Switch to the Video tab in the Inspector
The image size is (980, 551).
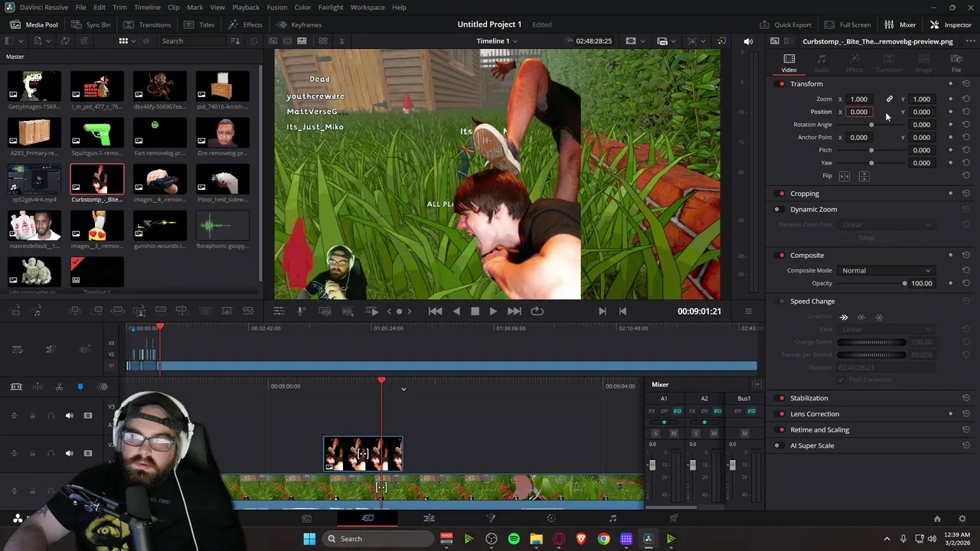(x=789, y=63)
